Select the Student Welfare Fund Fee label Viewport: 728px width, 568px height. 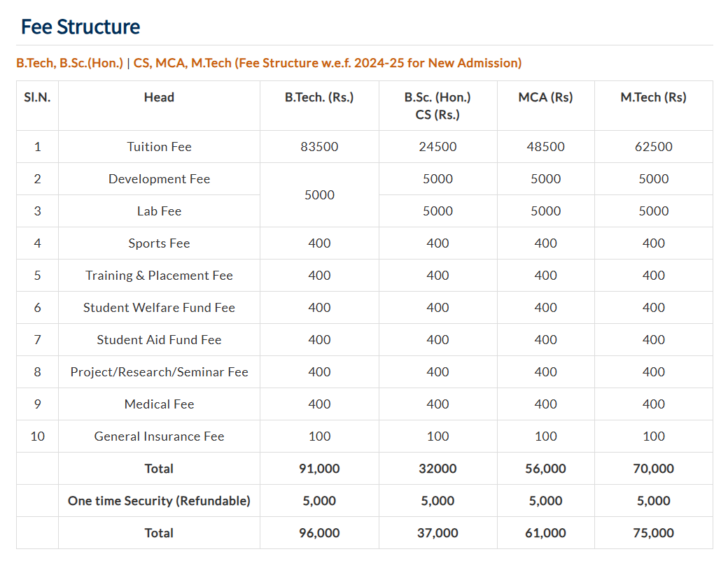pos(159,308)
